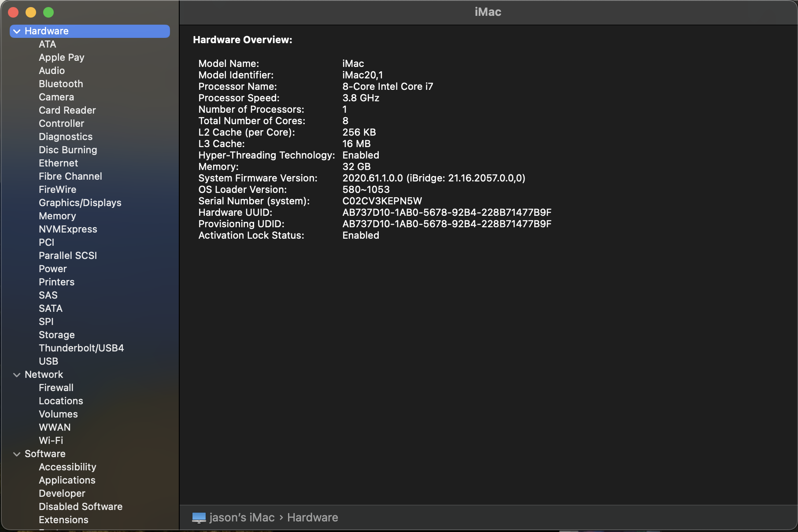Click the Memory value 32 GB
Screen dimensions: 798x532
coord(357,167)
